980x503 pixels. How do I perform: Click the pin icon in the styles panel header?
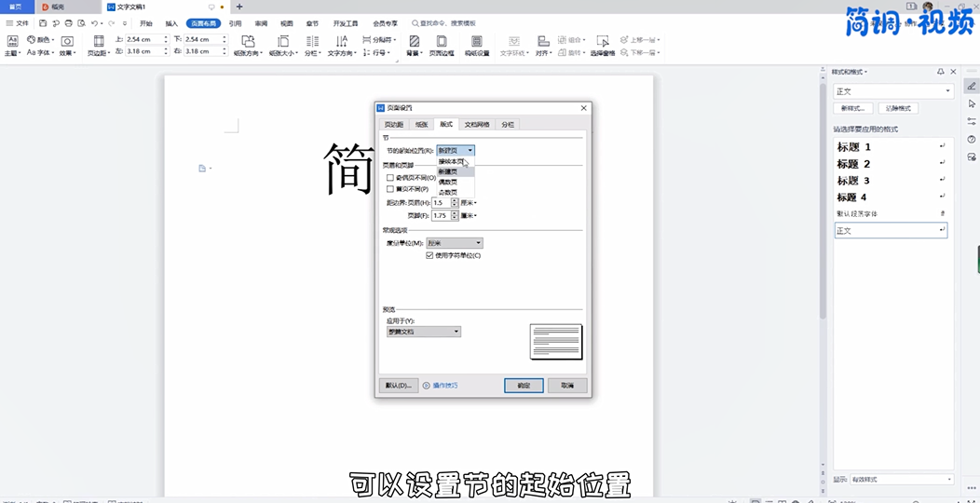pyautogui.click(x=940, y=72)
